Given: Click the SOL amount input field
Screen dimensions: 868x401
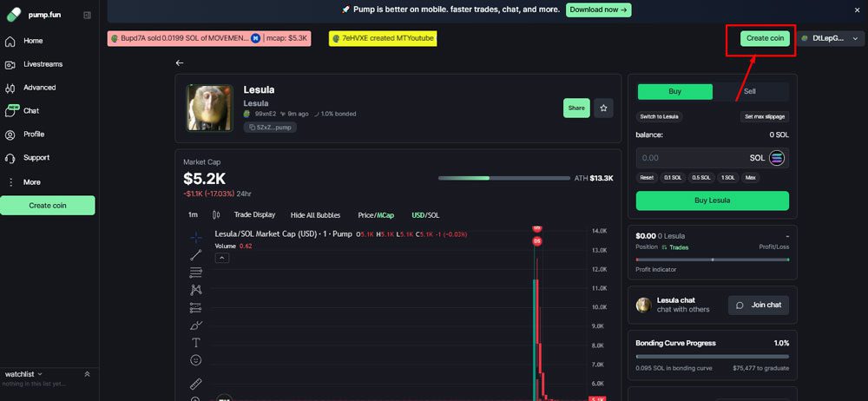Looking at the screenshot, I should pyautogui.click(x=690, y=158).
